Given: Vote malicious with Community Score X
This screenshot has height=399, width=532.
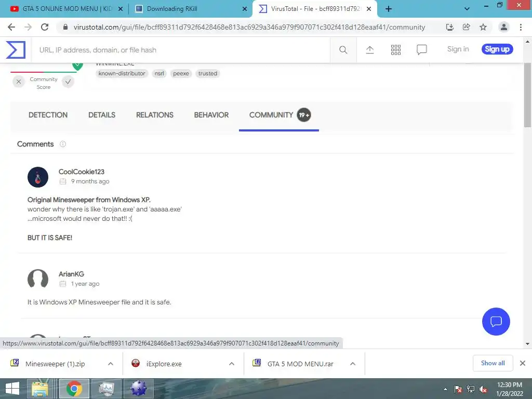Looking at the screenshot, I should (19, 82).
